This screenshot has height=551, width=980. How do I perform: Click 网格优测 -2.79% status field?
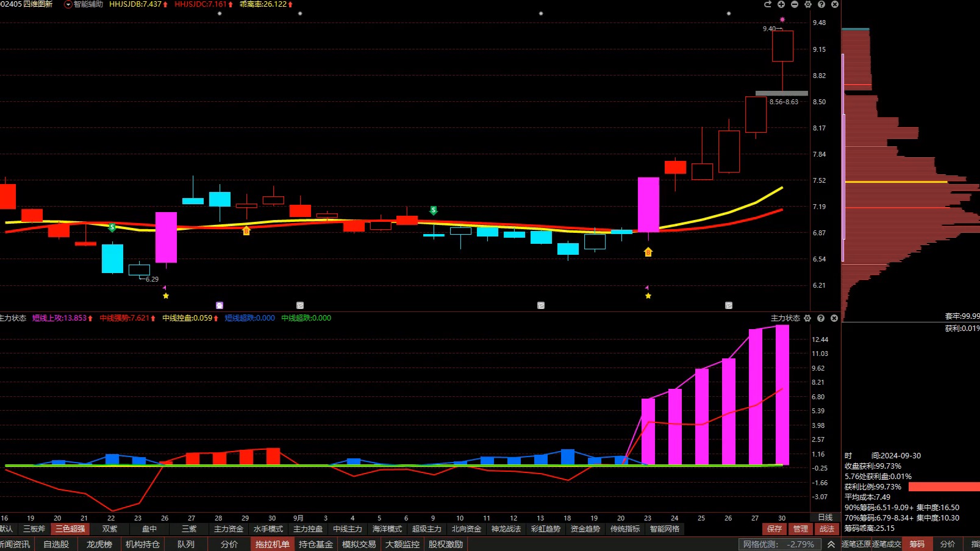click(779, 544)
